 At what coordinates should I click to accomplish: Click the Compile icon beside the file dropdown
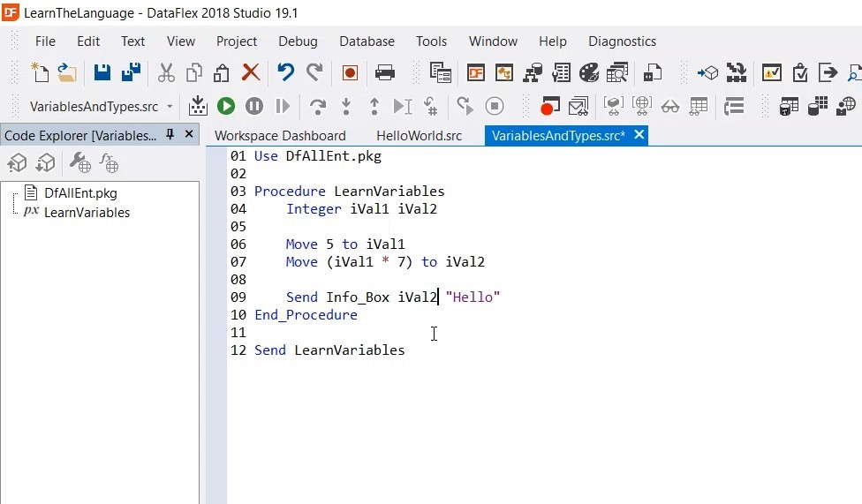198,107
